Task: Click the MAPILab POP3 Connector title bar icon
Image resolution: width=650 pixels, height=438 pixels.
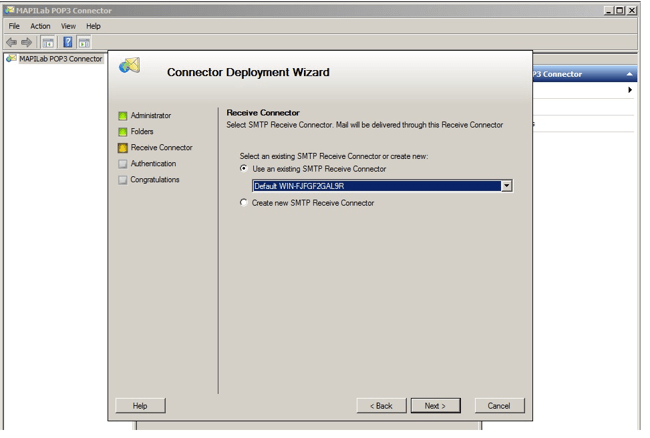Action: pyautogui.click(x=9, y=10)
